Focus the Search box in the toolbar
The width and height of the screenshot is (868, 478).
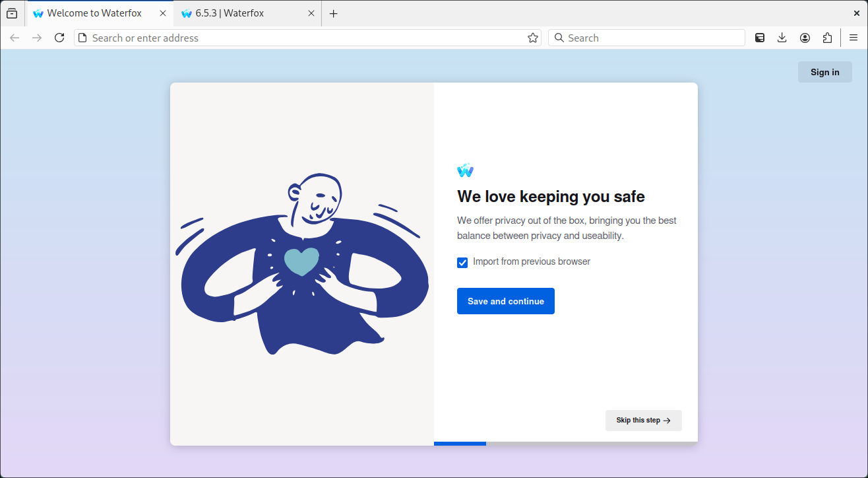(x=646, y=38)
